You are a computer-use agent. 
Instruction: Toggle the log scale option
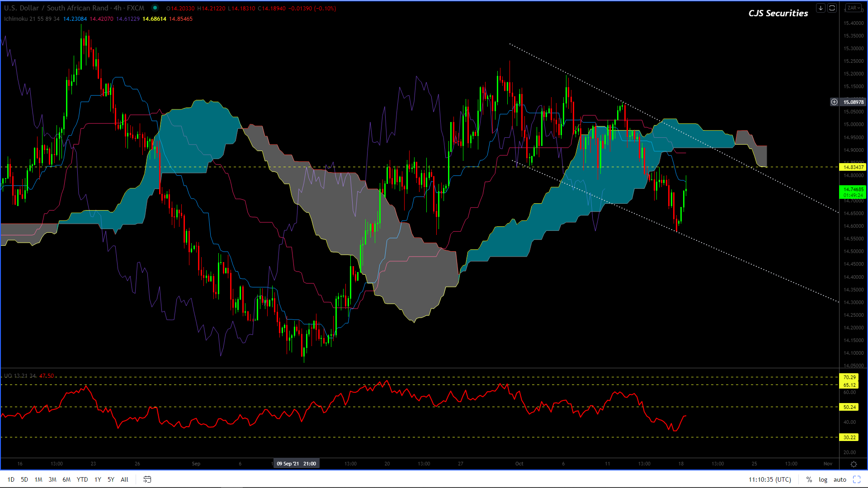pos(823,479)
